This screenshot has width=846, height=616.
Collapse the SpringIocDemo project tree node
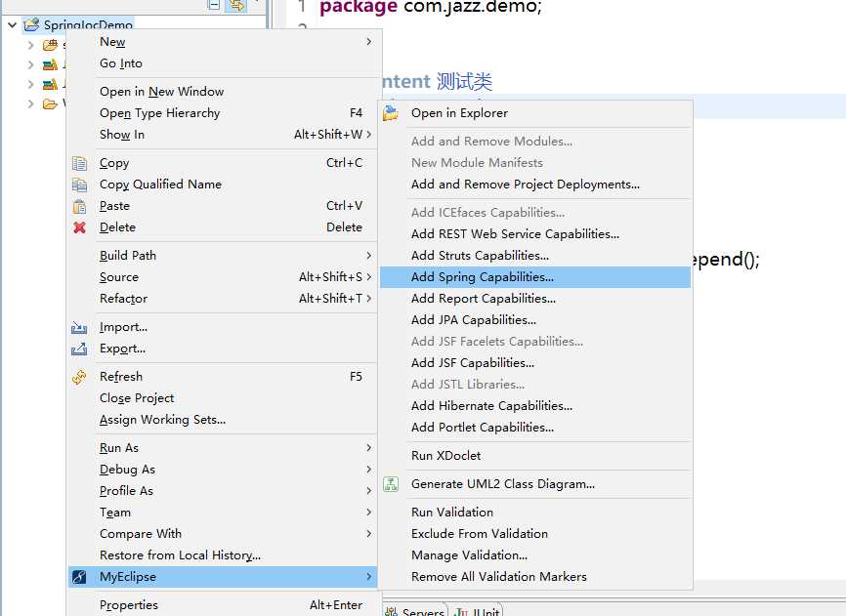(x=12, y=24)
